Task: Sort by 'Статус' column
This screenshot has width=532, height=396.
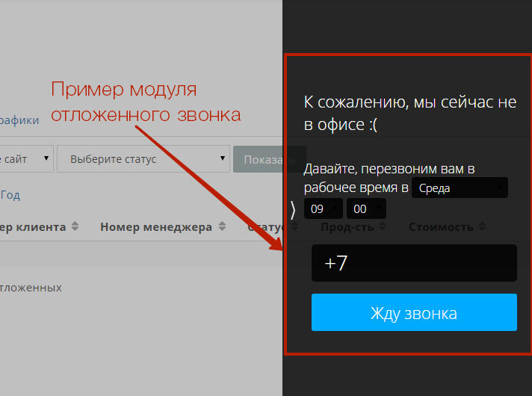Action: tap(273, 226)
